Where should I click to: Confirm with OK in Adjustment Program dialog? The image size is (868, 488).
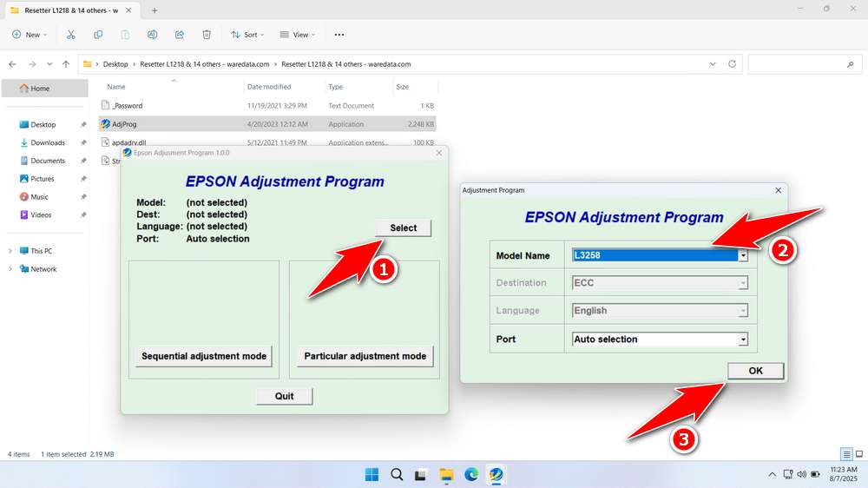pyautogui.click(x=756, y=371)
